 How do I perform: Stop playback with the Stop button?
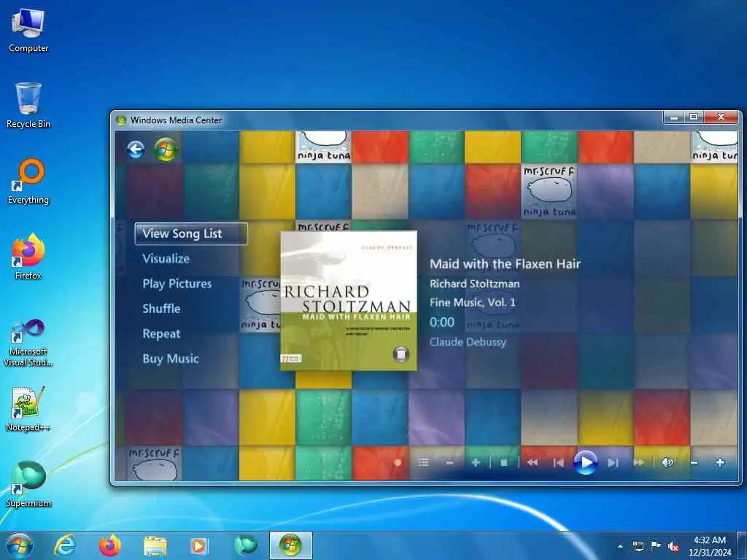pyautogui.click(x=503, y=462)
